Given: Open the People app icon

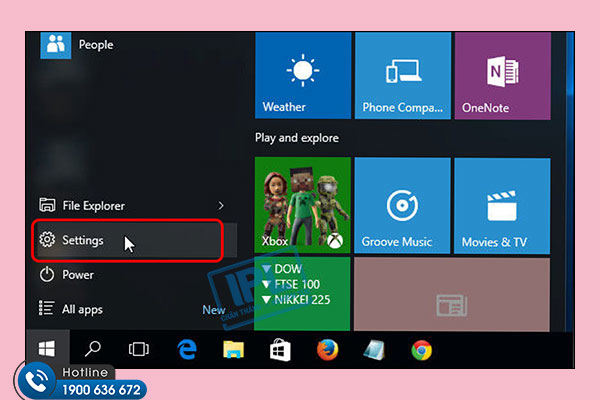Looking at the screenshot, I should pyautogui.click(x=55, y=45).
